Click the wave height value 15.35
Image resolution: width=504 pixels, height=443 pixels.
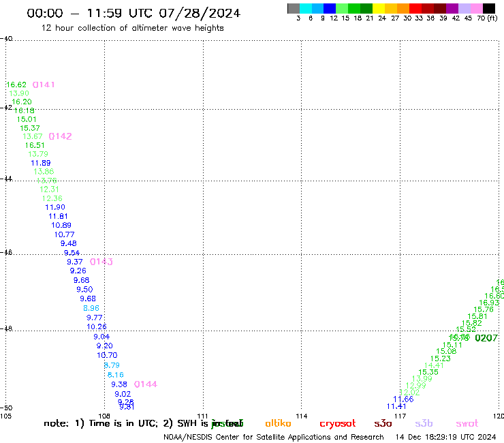(x=428, y=372)
